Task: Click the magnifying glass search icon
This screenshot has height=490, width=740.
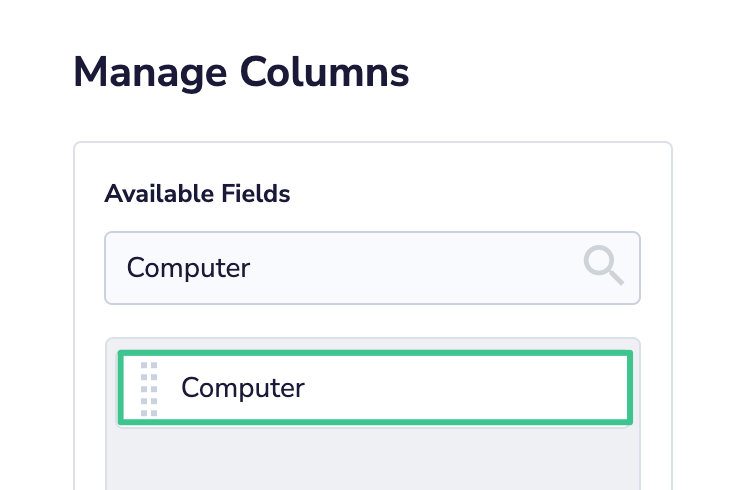Action: pyautogui.click(x=604, y=265)
